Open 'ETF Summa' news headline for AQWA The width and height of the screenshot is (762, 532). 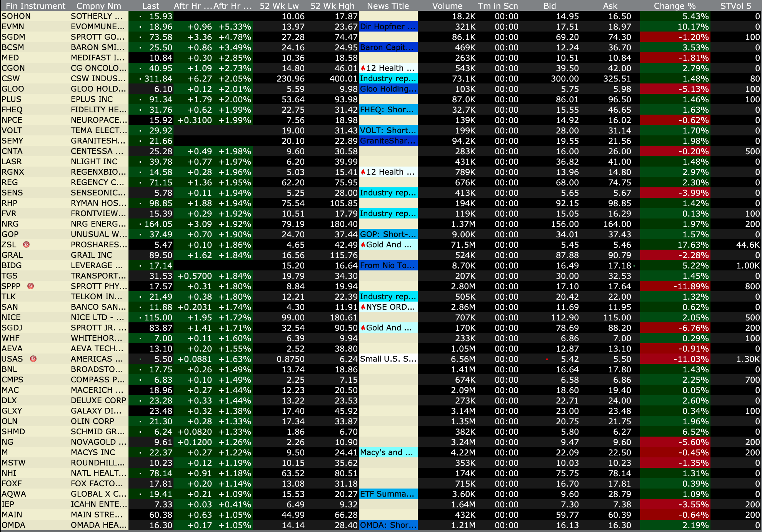[x=387, y=494]
